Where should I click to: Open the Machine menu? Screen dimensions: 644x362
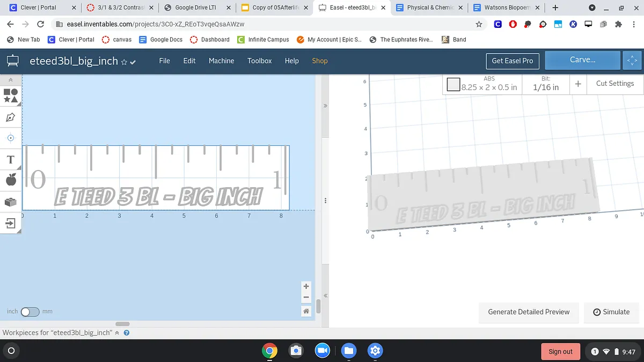click(x=221, y=61)
